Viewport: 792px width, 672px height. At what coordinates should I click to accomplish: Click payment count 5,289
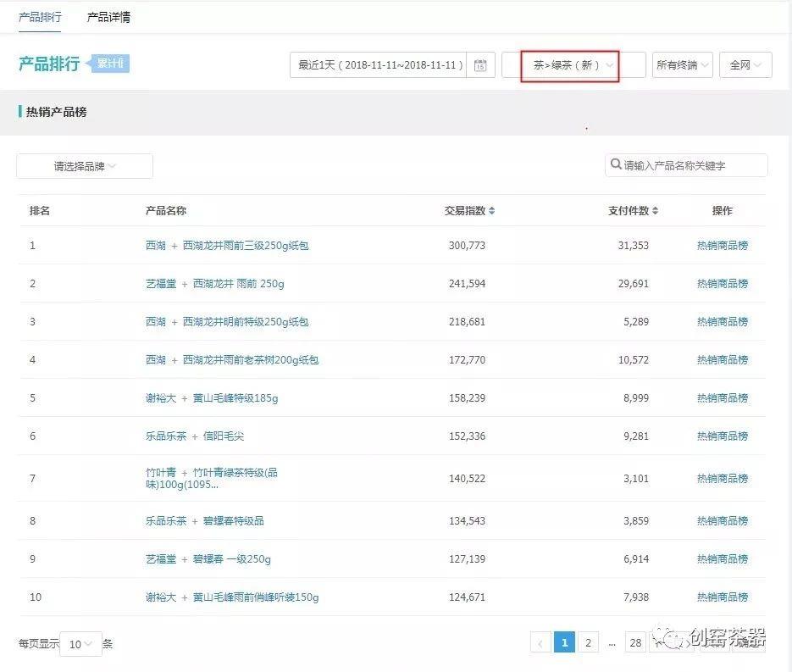click(x=636, y=322)
